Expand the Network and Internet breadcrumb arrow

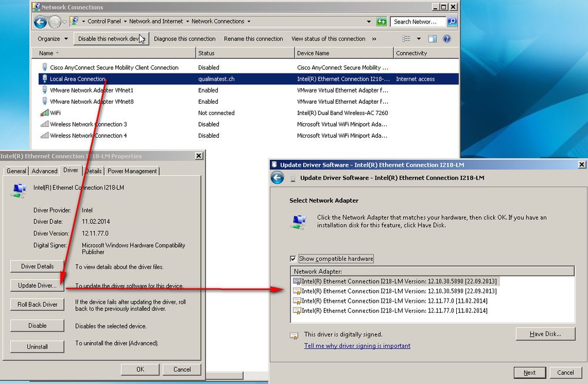[x=187, y=21]
